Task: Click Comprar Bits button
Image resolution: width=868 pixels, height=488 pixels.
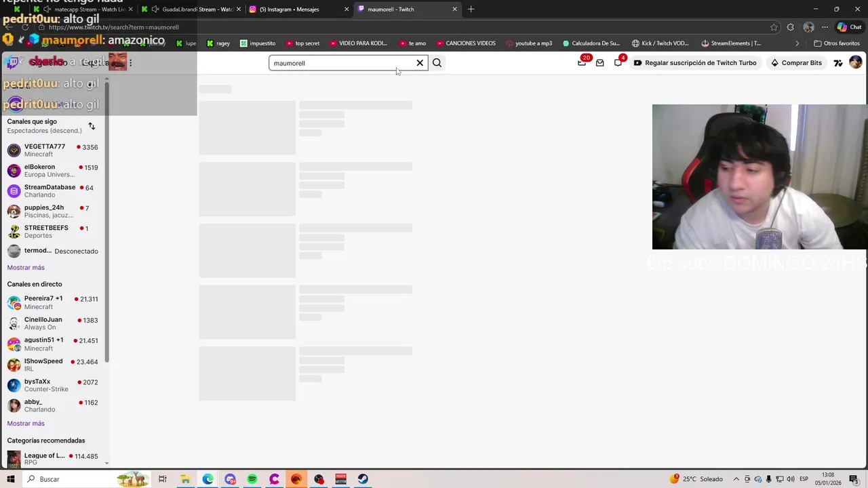Action: pyautogui.click(x=796, y=63)
